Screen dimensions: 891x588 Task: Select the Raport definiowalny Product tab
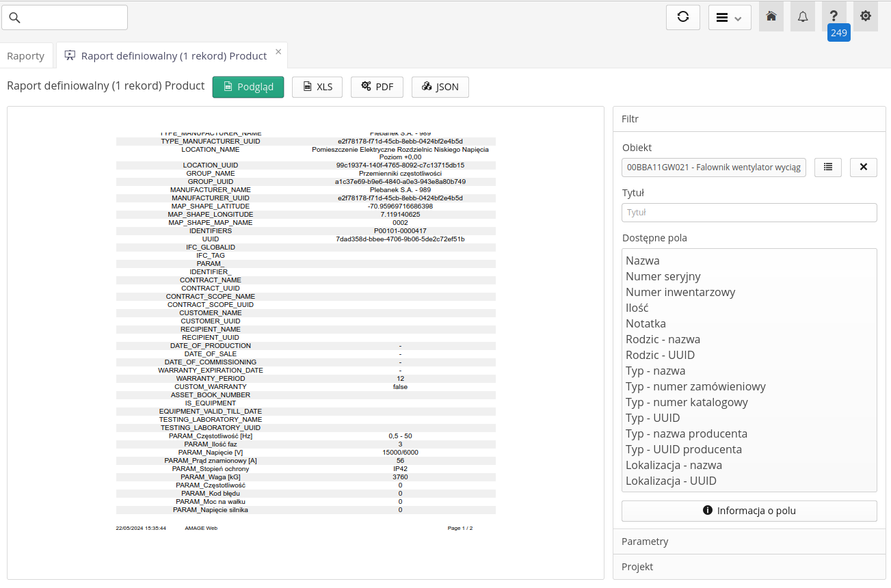point(173,56)
